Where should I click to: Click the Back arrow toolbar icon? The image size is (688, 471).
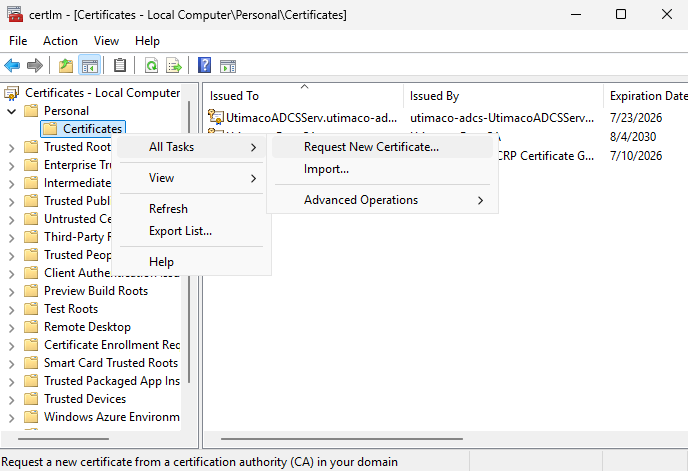tap(12, 66)
